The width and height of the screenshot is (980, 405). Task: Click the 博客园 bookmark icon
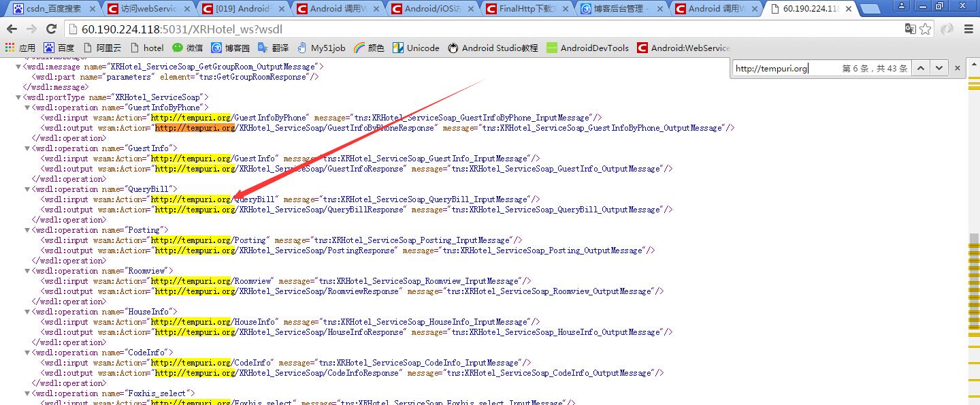click(x=216, y=48)
